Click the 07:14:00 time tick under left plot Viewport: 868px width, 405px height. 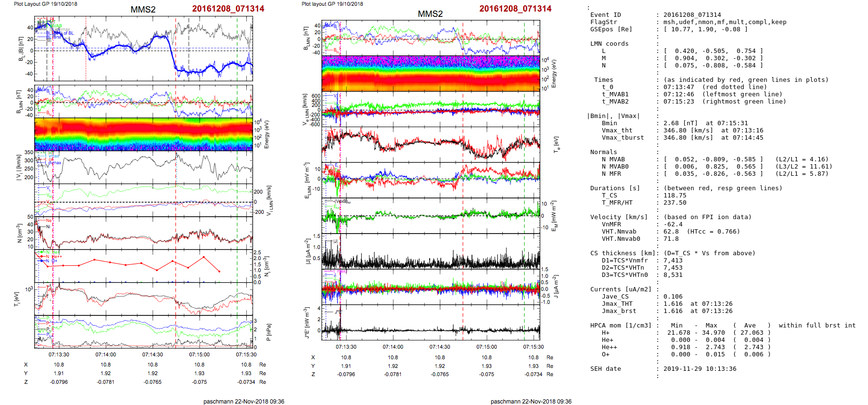point(105,354)
